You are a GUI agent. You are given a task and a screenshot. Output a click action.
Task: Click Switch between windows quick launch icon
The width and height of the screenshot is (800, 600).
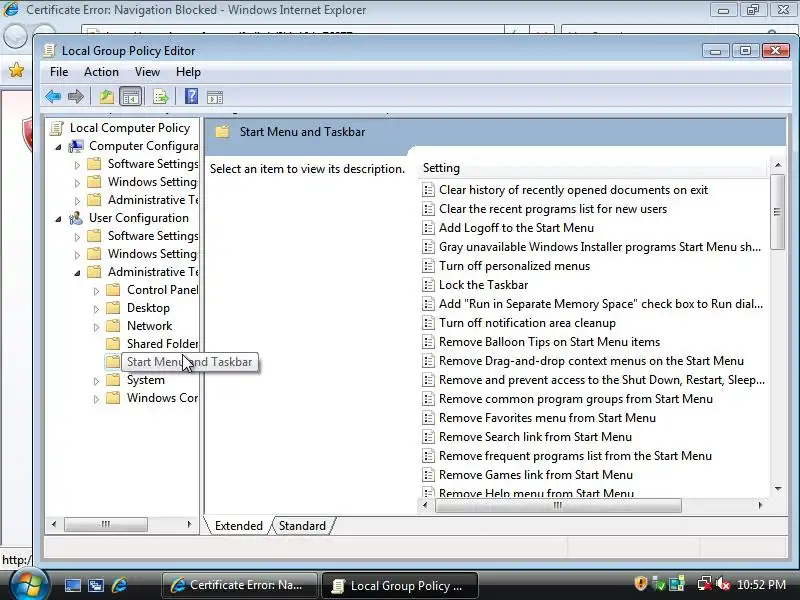(96, 585)
